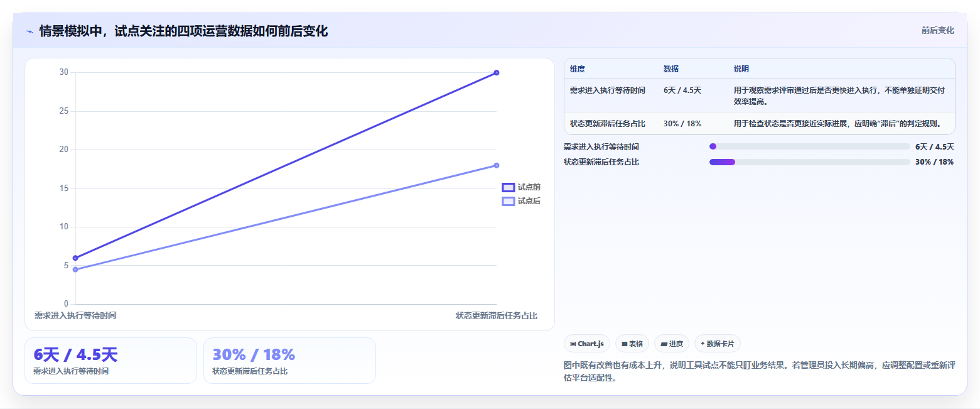Click progress value 6天 / 4.5天
Image resolution: width=980 pixels, height=409 pixels.
point(935,146)
